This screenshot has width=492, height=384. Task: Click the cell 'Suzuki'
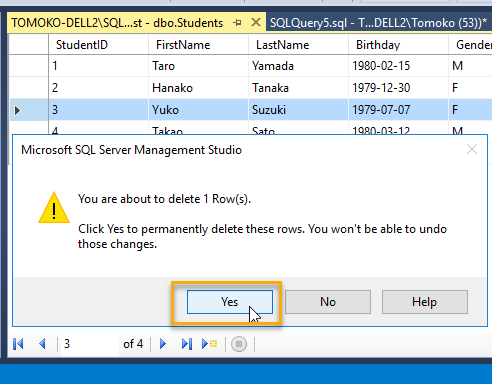point(298,110)
